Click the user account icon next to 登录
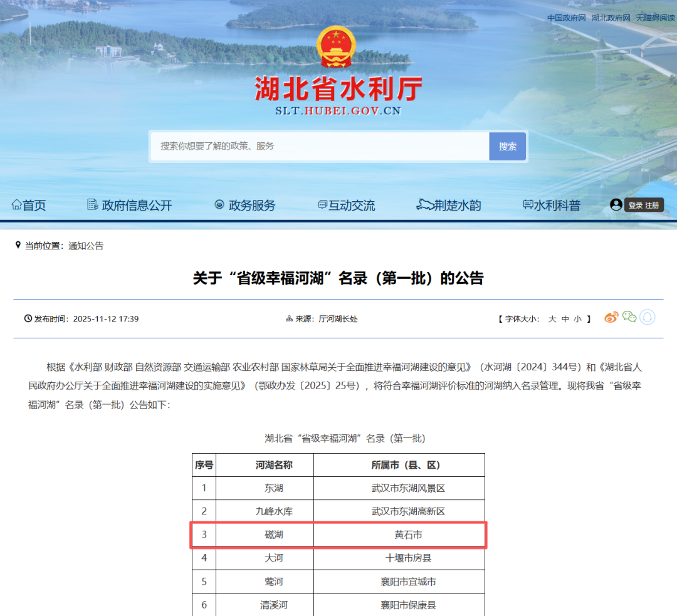Viewport: 677px width, 616px height. [x=616, y=204]
